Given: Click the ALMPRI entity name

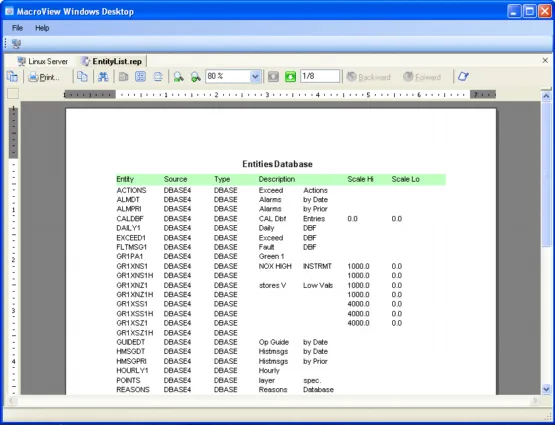Looking at the screenshot, I should [x=129, y=209].
